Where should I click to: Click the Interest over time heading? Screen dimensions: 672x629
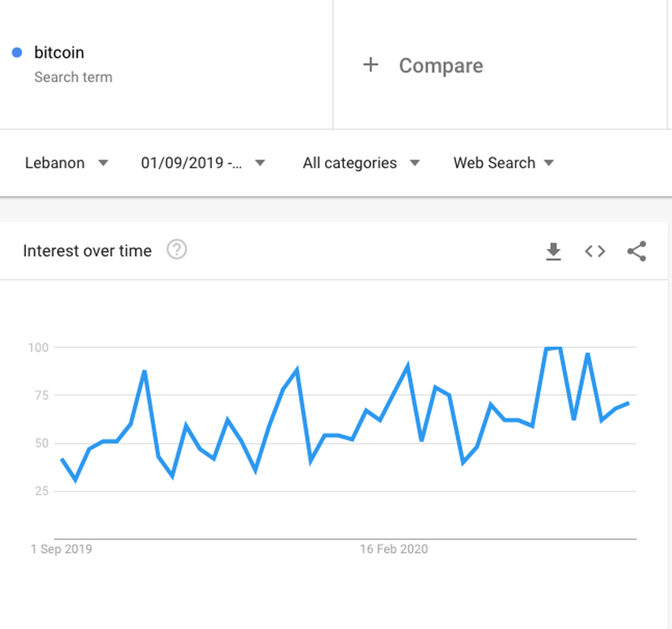pyautogui.click(x=87, y=251)
